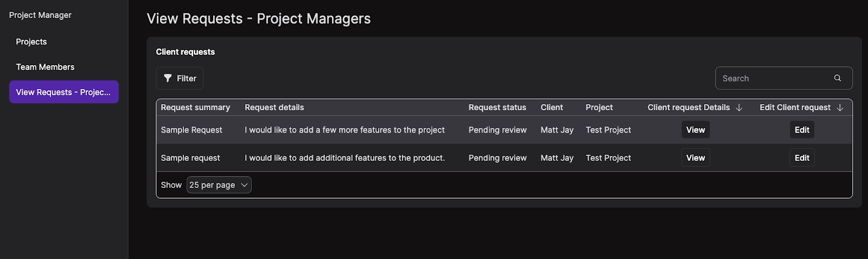Open the Filter button

click(180, 78)
